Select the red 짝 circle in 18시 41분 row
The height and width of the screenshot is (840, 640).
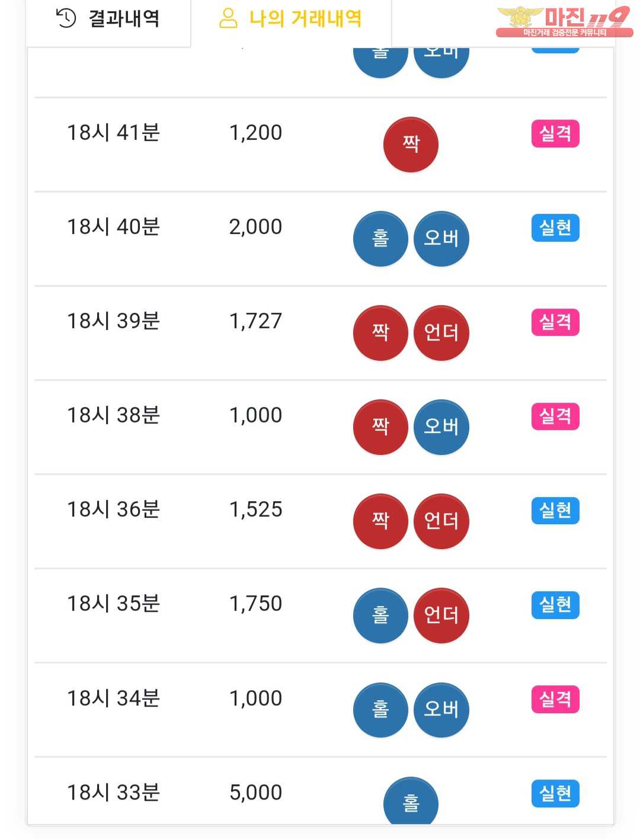pos(411,145)
